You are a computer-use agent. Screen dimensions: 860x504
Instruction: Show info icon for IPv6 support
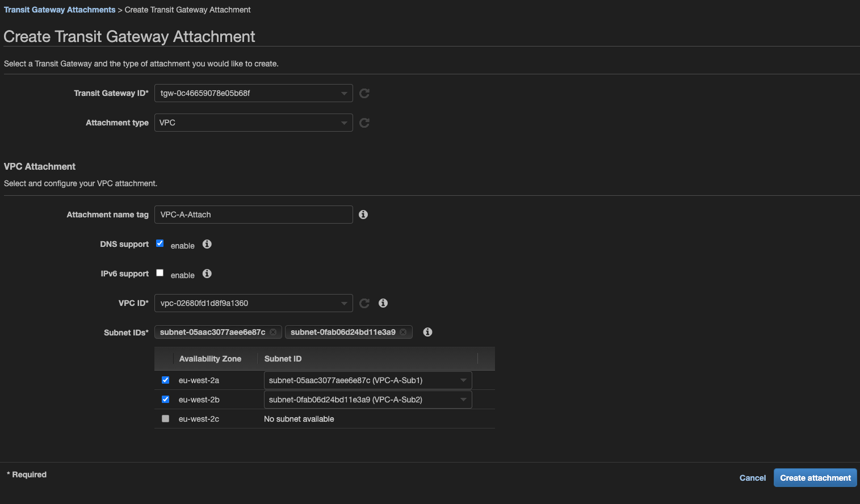click(207, 274)
